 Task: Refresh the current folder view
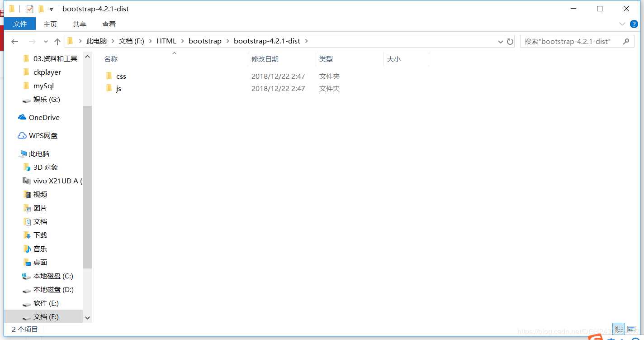tap(510, 41)
